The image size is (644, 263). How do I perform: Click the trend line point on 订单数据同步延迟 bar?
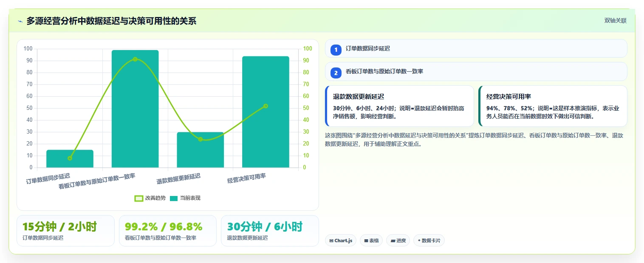coord(70,158)
